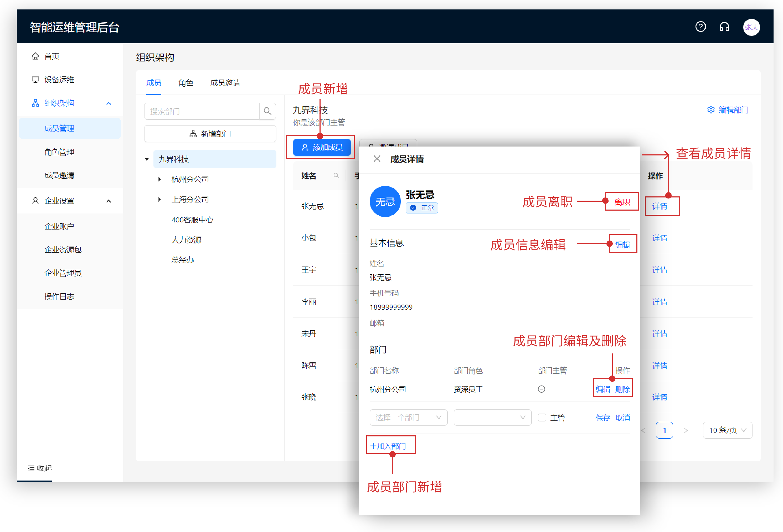Expand the 杭州分公司 tree node
Screen dimensions: 783x532
tap(159, 179)
